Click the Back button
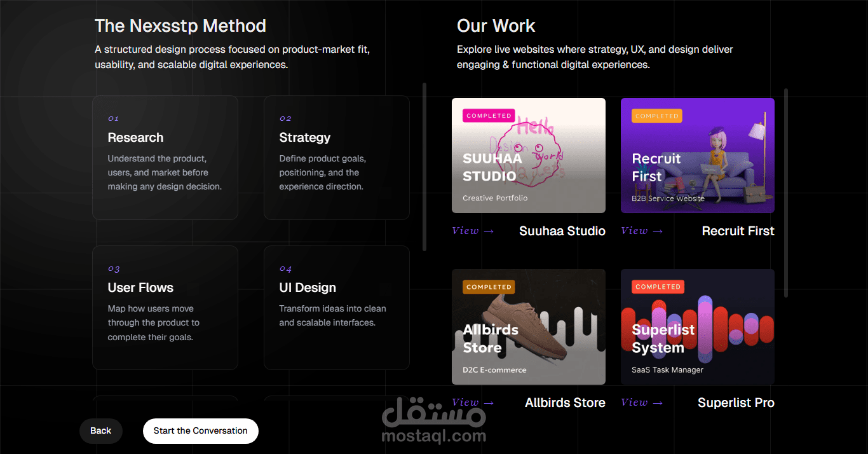 (100, 430)
